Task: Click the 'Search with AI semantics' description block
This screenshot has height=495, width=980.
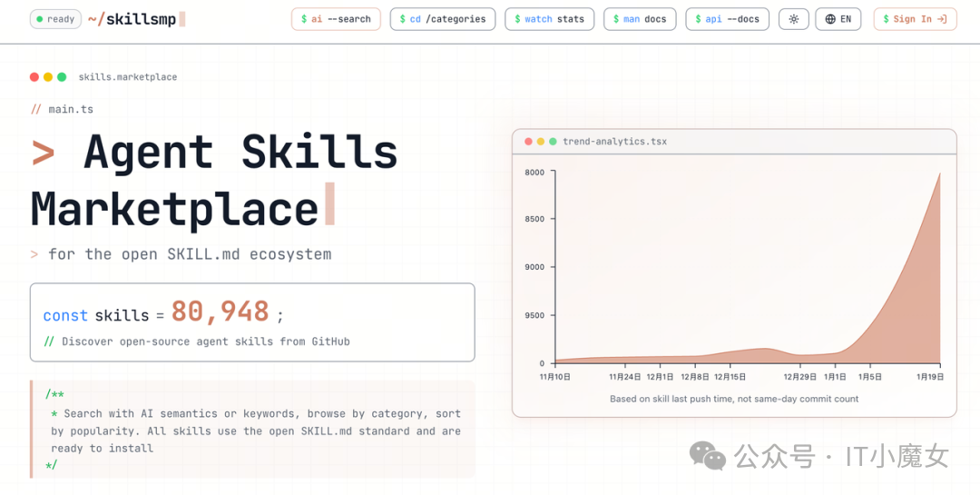Action: point(252,431)
